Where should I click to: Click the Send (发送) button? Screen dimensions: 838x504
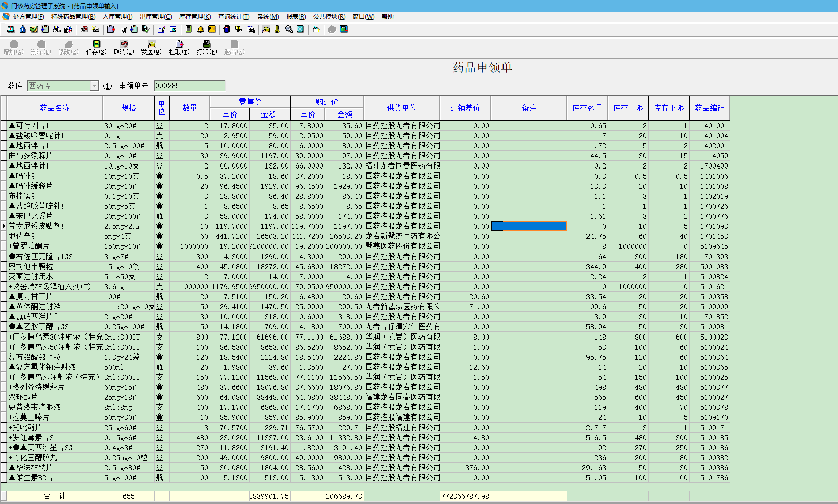coord(151,47)
